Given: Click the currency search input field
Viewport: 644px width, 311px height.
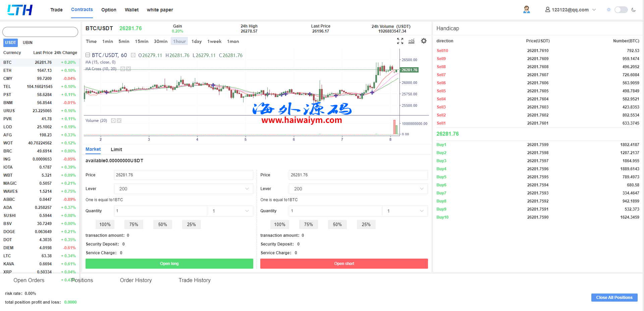Looking at the screenshot, I should (x=40, y=32).
